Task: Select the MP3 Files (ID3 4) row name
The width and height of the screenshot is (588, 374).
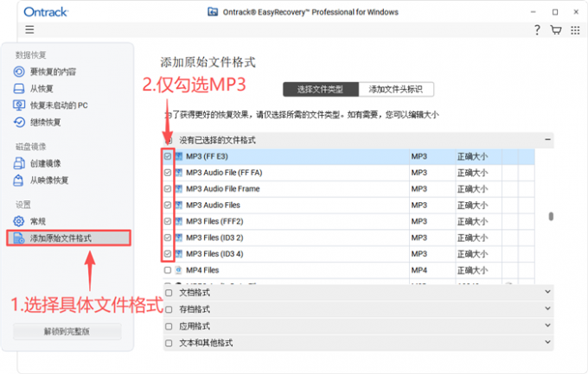Action: click(x=214, y=254)
